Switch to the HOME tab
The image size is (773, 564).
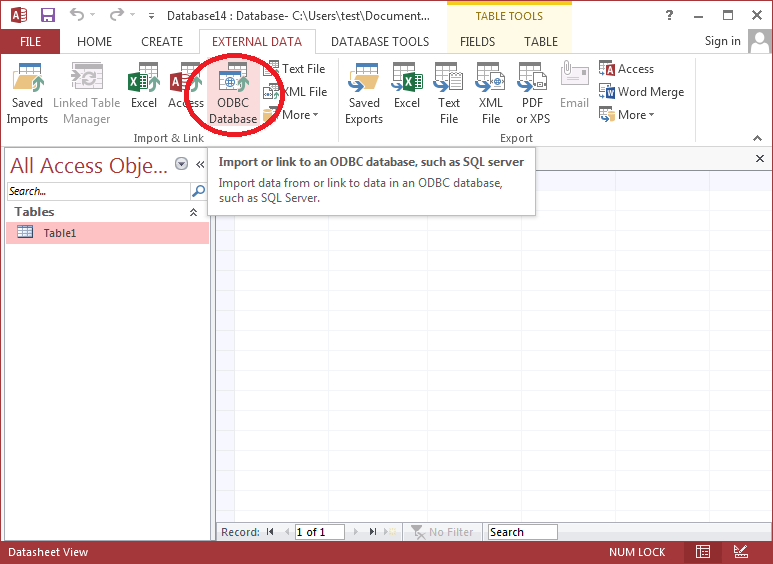pyautogui.click(x=94, y=41)
